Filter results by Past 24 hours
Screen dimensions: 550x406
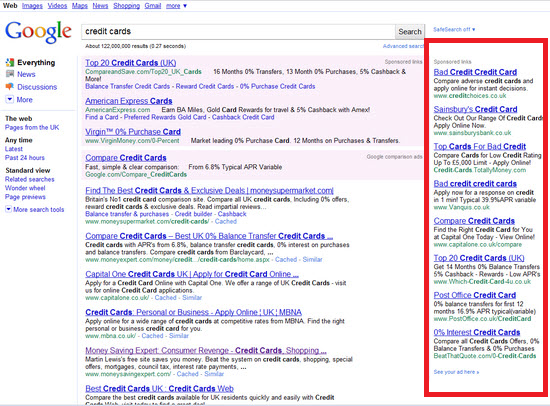pos(25,158)
